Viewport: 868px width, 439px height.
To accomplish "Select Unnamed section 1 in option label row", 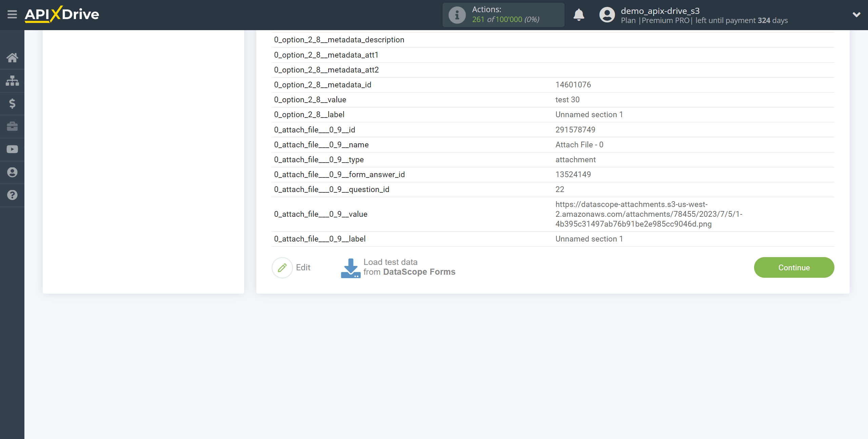I will [589, 114].
